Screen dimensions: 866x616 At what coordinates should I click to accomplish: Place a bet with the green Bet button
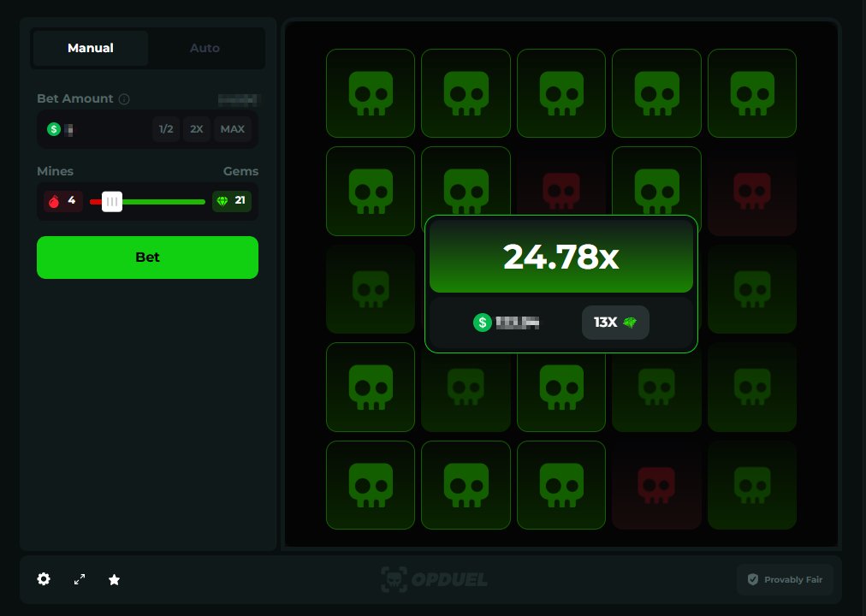tap(147, 258)
